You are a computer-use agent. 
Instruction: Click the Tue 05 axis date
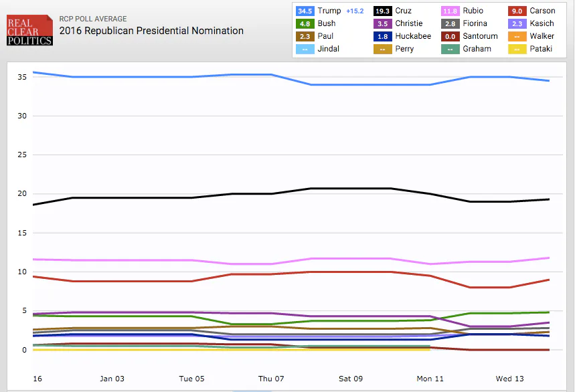(x=191, y=379)
